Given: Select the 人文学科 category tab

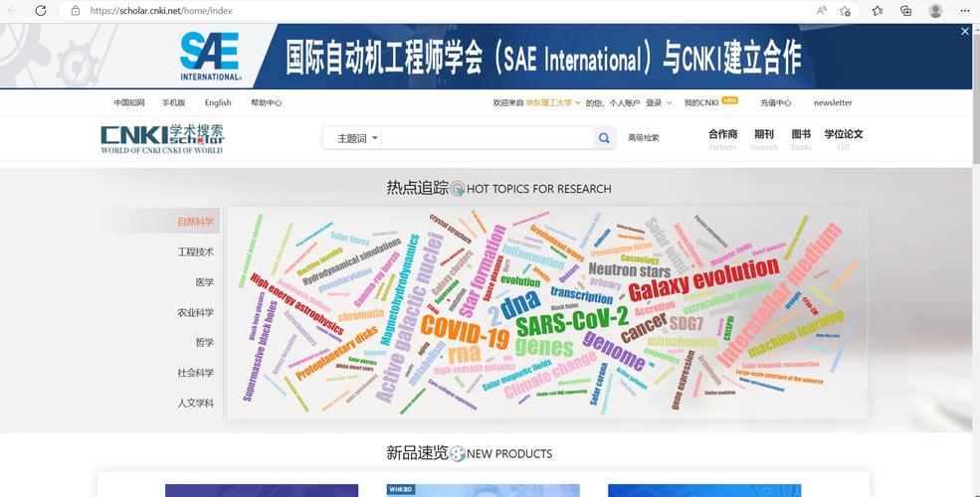Looking at the screenshot, I should (196, 403).
